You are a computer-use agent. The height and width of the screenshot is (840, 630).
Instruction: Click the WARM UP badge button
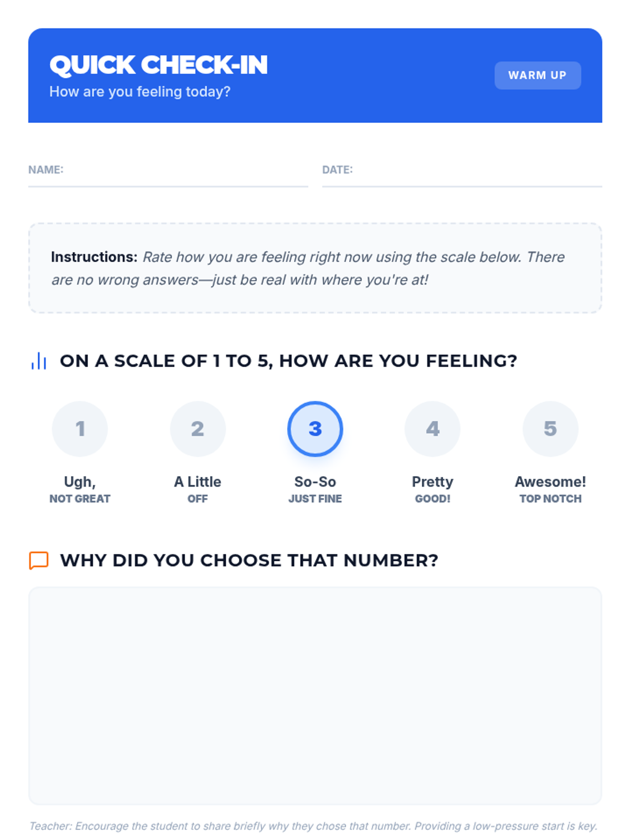click(537, 75)
